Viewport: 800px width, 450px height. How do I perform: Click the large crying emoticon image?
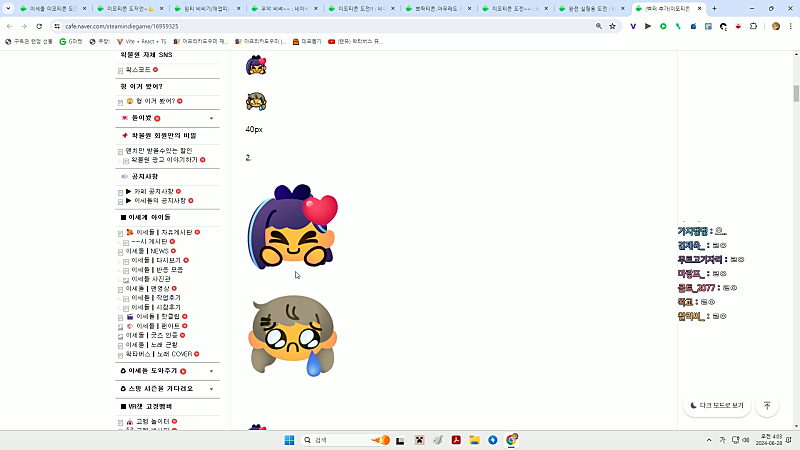292,336
